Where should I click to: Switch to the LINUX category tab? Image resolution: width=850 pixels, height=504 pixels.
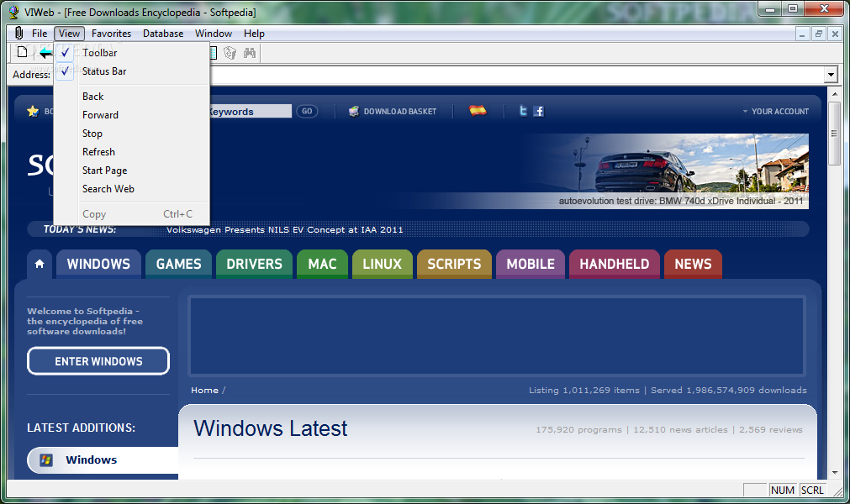[383, 265]
